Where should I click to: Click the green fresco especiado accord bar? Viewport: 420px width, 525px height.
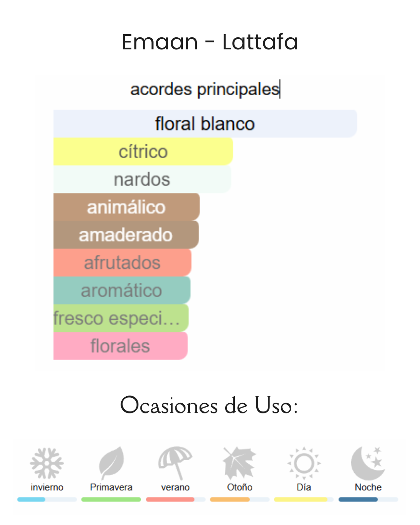click(121, 318)
